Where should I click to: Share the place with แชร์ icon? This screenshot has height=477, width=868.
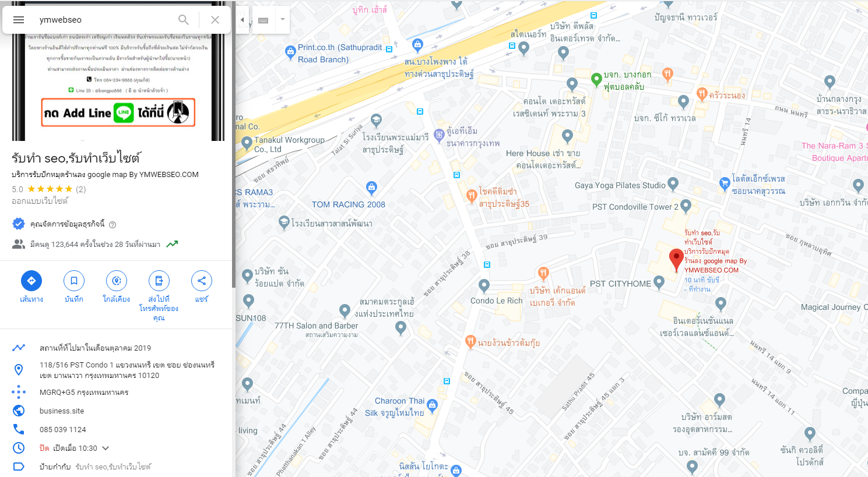[202, 281]
